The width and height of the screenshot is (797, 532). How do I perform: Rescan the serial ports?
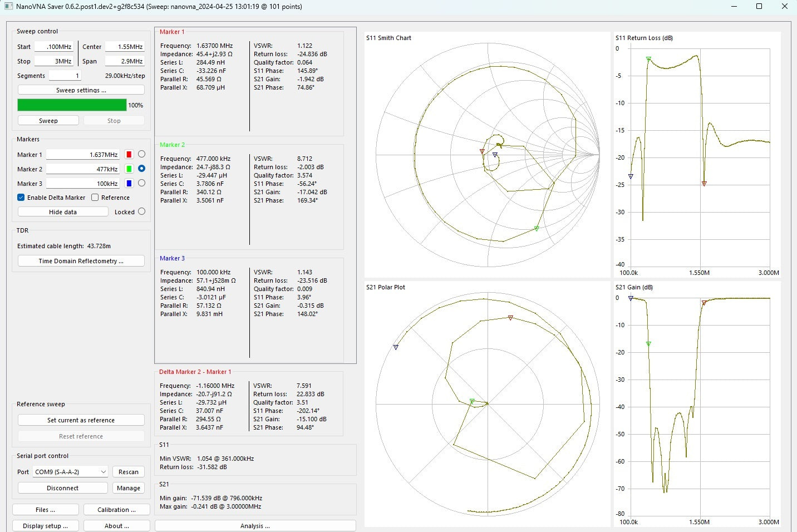coord(128,472)
